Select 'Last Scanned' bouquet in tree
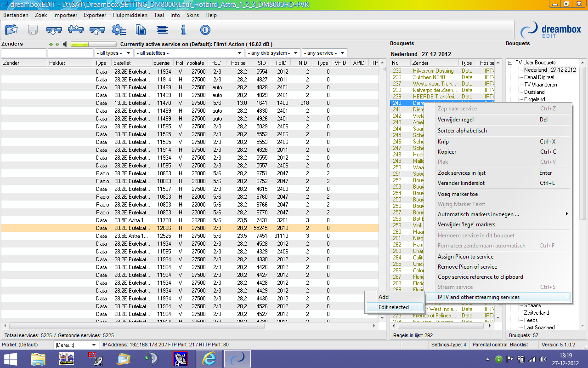Image resolution: width=588 pixels, height=368 pixels. [539, 328]
